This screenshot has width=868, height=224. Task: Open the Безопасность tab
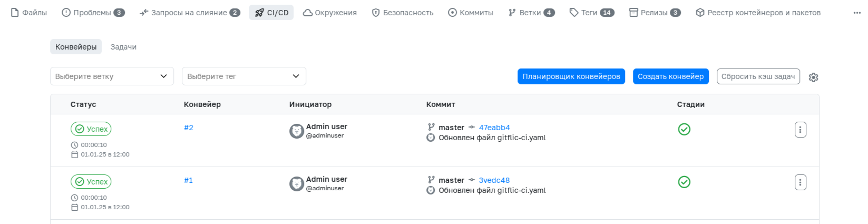point(403,13)
